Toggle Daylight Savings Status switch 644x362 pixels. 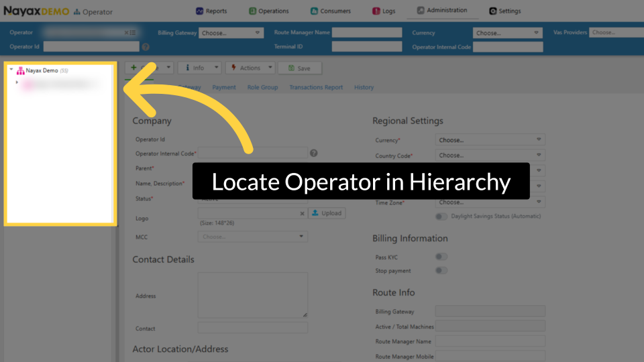pos(441,217)
